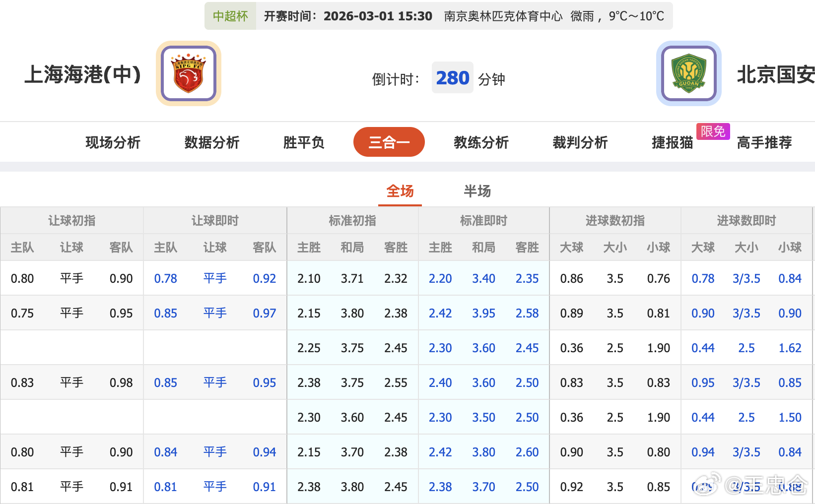This screenshot has height=504, width=815.
Task: View the 高手推荐 tab
Action: 763,142
